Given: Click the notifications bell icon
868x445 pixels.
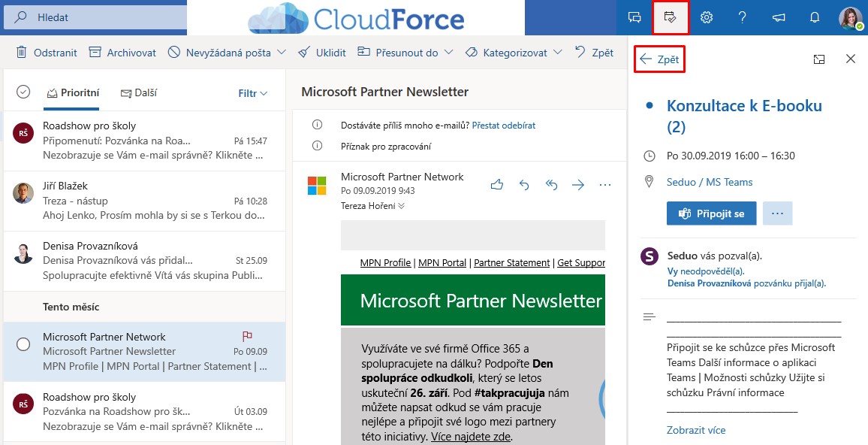Looking at the screenshot, I should tap(815, 17).
